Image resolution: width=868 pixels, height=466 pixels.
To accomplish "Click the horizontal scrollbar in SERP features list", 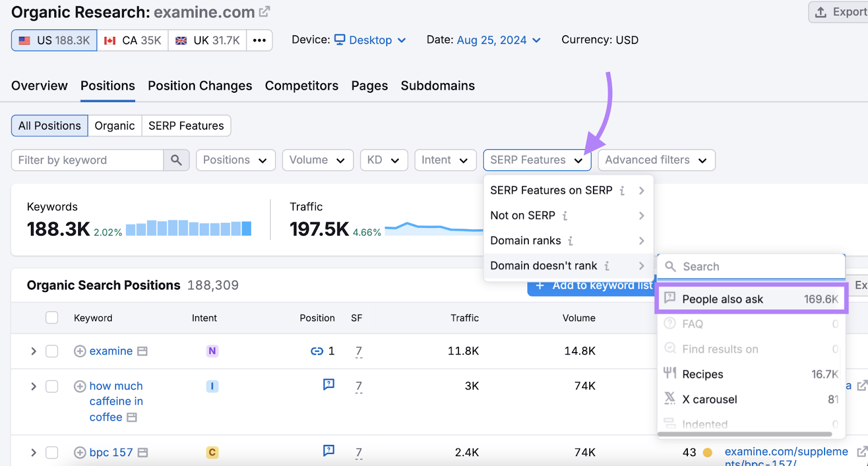I will pyautogui.click(x=744, y=434).
